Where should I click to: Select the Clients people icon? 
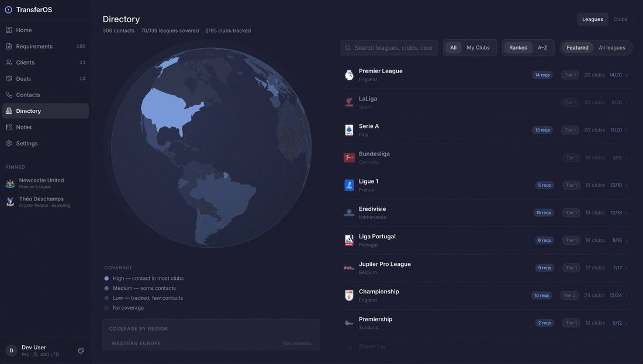click(x=9, y=63)
